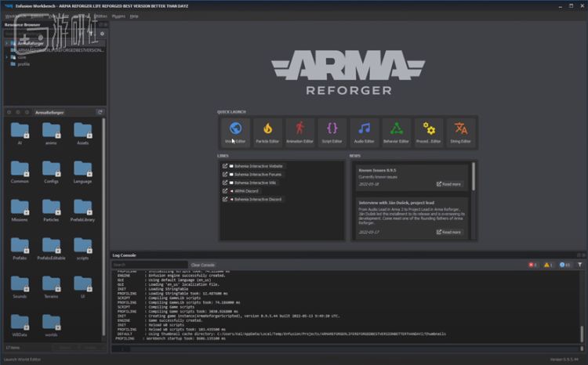Toggle error messages filter in Log Console
588x365 pixels.
tap(532, 265)
